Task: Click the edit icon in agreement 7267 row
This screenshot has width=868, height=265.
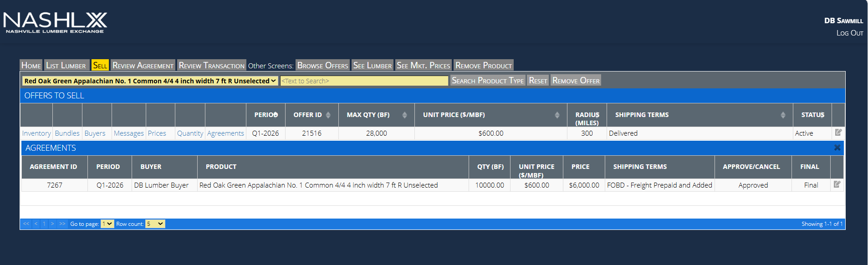Action: click(837, 184)
